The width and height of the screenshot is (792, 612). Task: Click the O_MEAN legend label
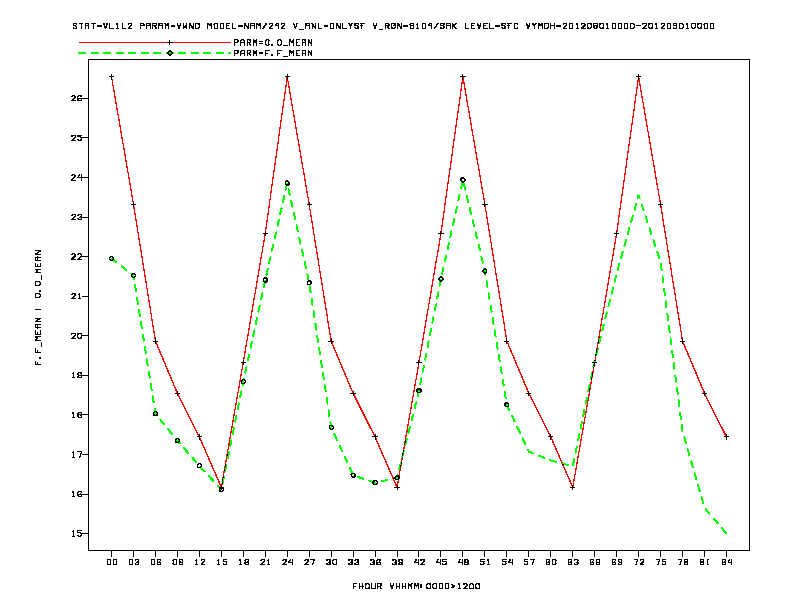coord(273,43)
